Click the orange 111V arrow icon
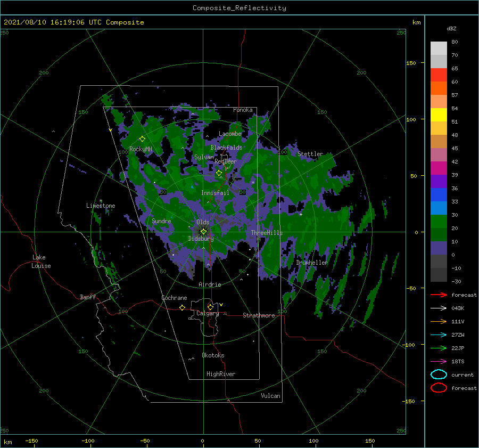The image size is (479, 448). 439,321
